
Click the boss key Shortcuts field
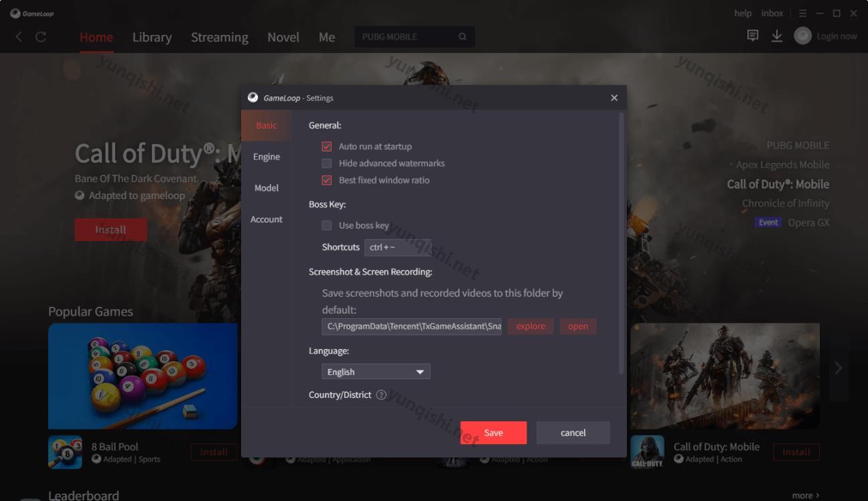(x=398, y=247)
